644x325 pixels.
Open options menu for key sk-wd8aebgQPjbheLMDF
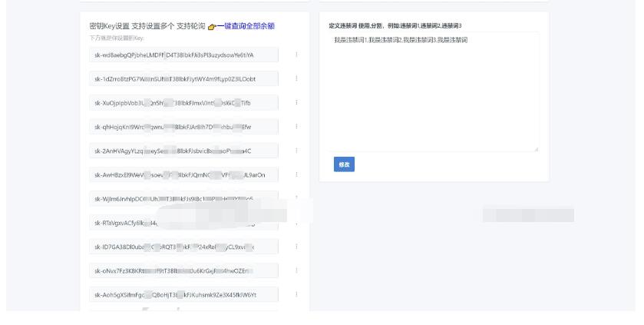296,55
